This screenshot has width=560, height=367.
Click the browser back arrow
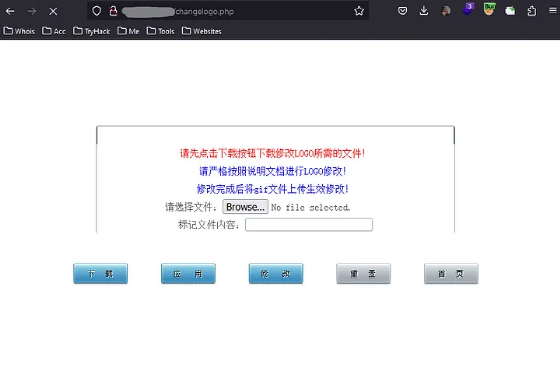tap(10, 11)
